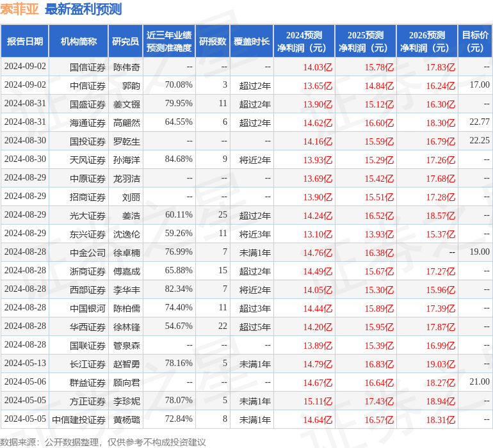This screenshot has width=493, height=448.
Task: Click target price 22.25
Action: [x=480, y=141]
